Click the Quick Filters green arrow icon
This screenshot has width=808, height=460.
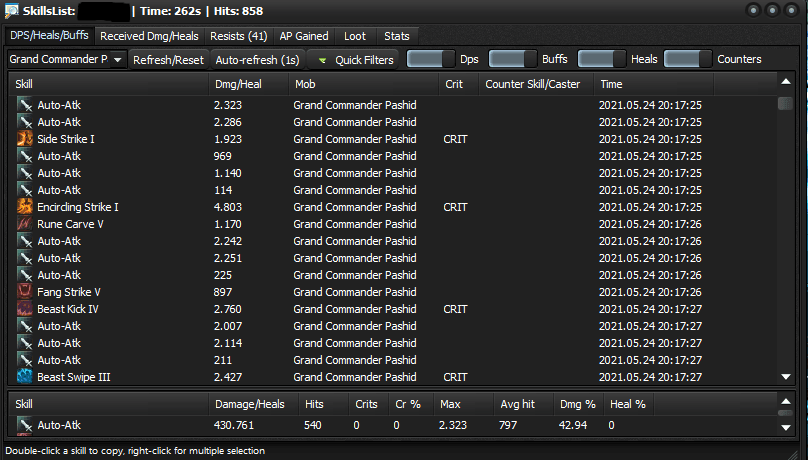tap(322, 60)
